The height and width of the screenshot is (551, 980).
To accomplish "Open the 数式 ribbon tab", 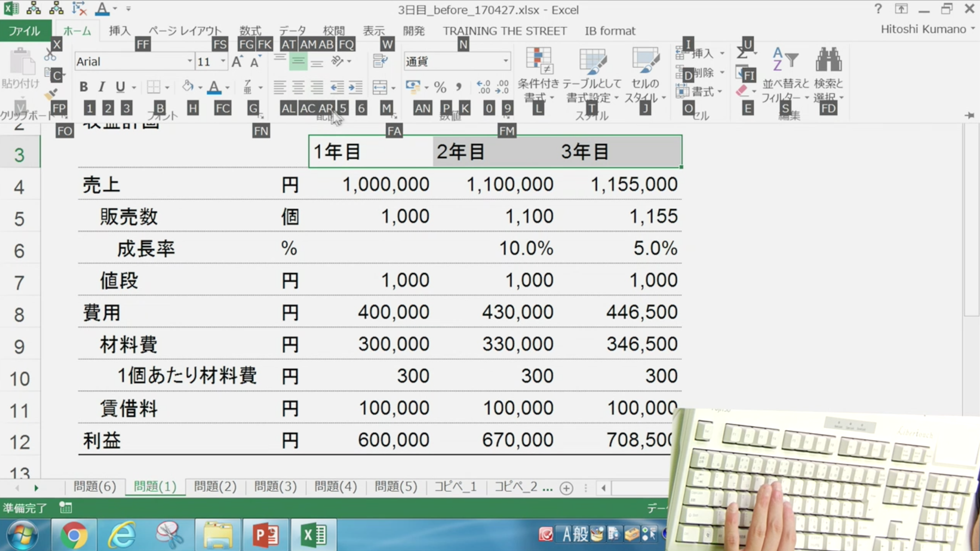I will pos(250,31).
